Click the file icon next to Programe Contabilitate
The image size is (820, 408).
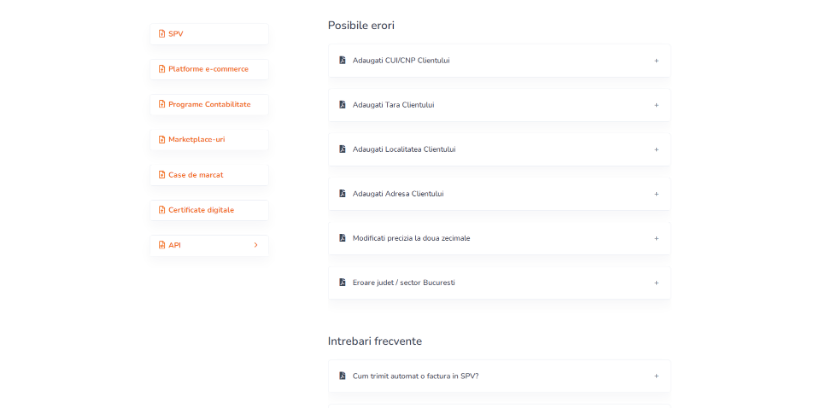point(162,104)
